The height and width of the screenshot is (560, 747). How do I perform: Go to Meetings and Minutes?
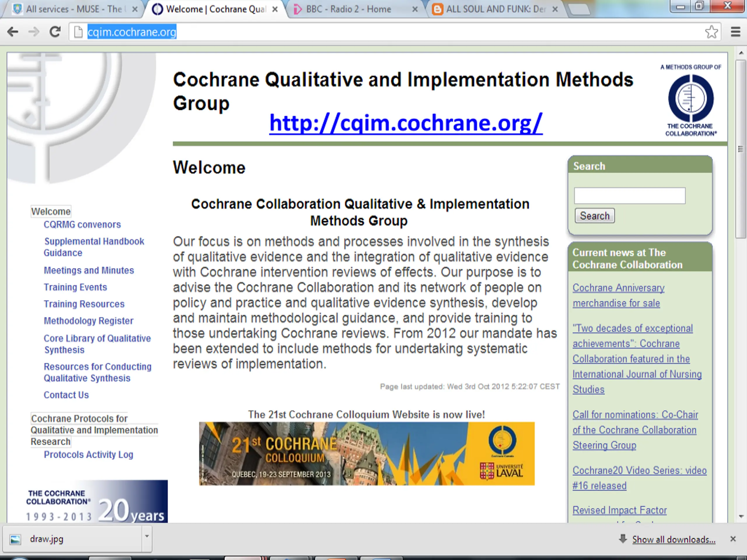[x=89, y=270]
